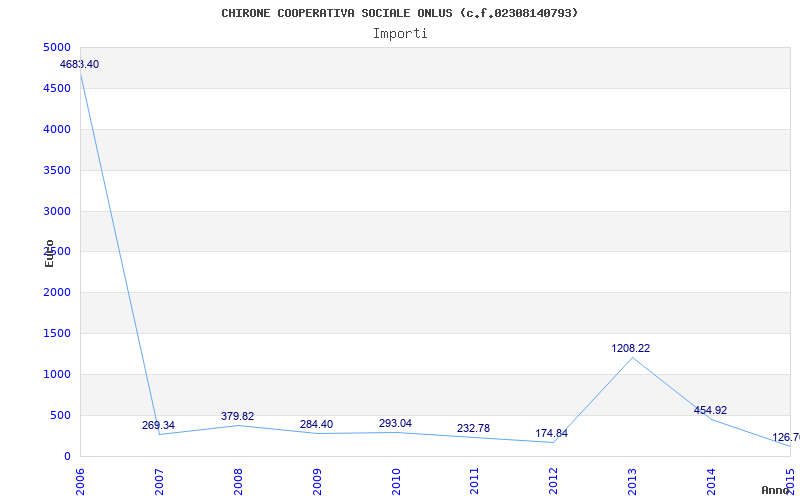Click the 3500 y-axis tick label

pyautogui.click(x=57, y=170)
